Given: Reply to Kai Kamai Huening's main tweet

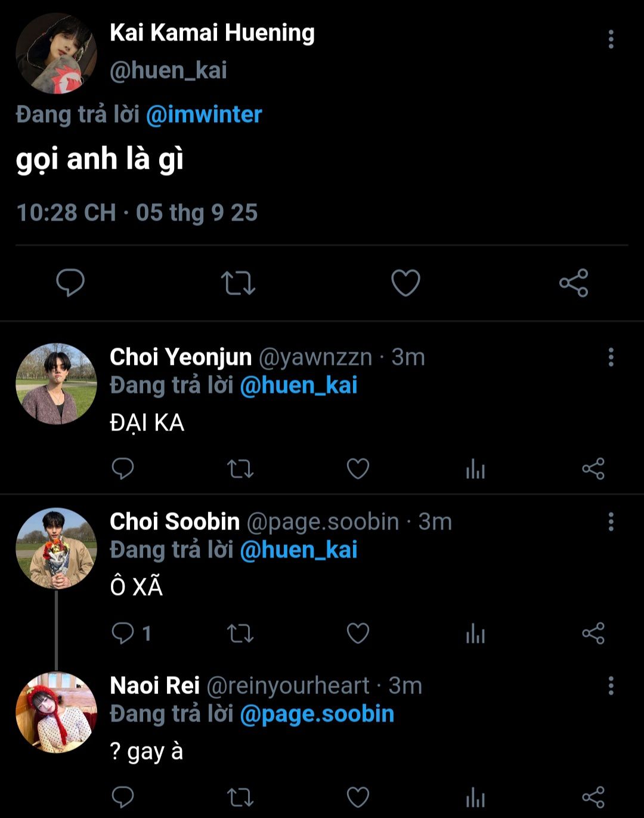Looking at the screenshot, I should [70, 283].
